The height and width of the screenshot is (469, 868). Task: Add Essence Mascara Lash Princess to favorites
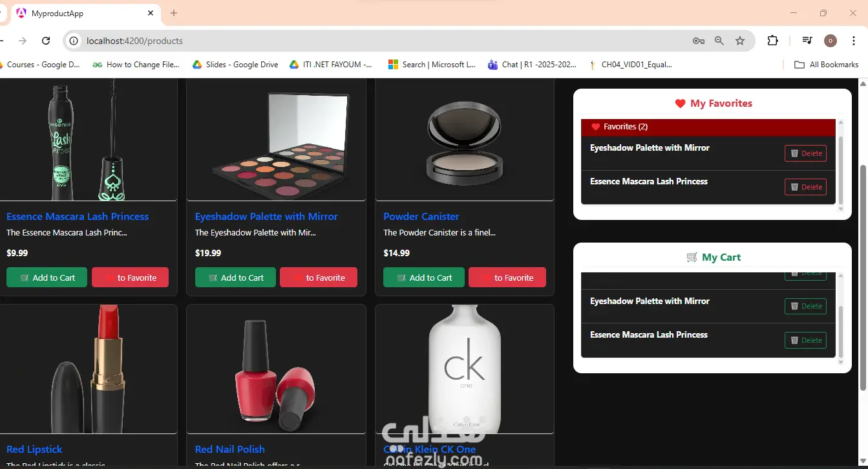(130, 278)
